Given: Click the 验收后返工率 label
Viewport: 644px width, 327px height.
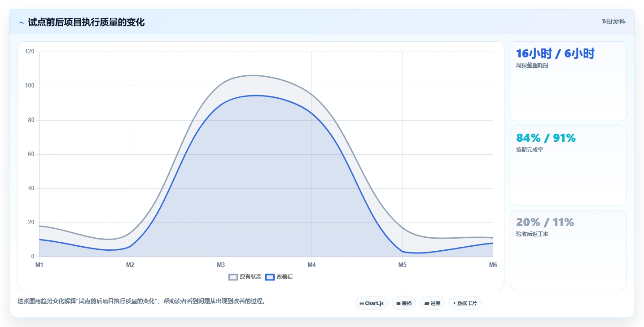Looking at the screenshot, I should pyautogui.click(x=532, y=234).
